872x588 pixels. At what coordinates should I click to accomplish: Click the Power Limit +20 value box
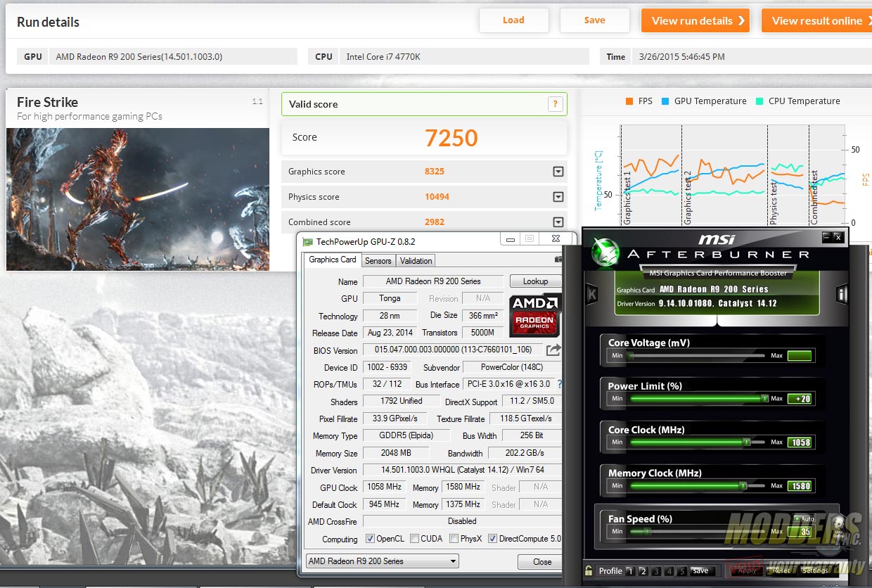coord(800,399)
